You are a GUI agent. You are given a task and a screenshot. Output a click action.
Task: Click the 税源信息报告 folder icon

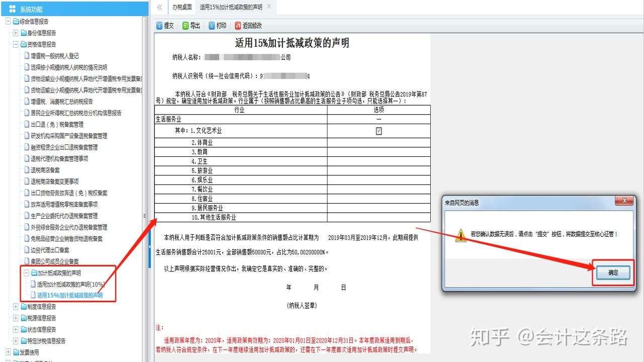point(24,318)
